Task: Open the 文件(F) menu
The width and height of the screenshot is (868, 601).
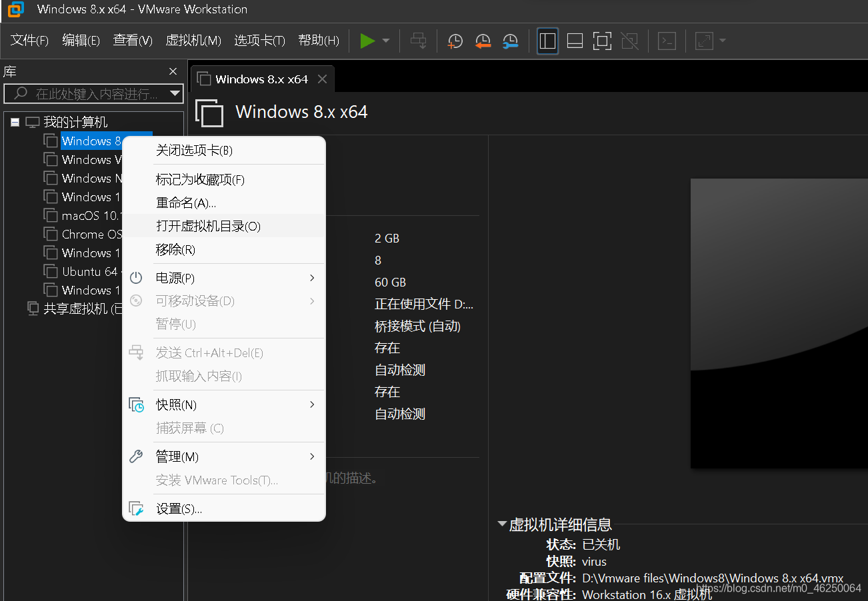Action: point(29,41)
